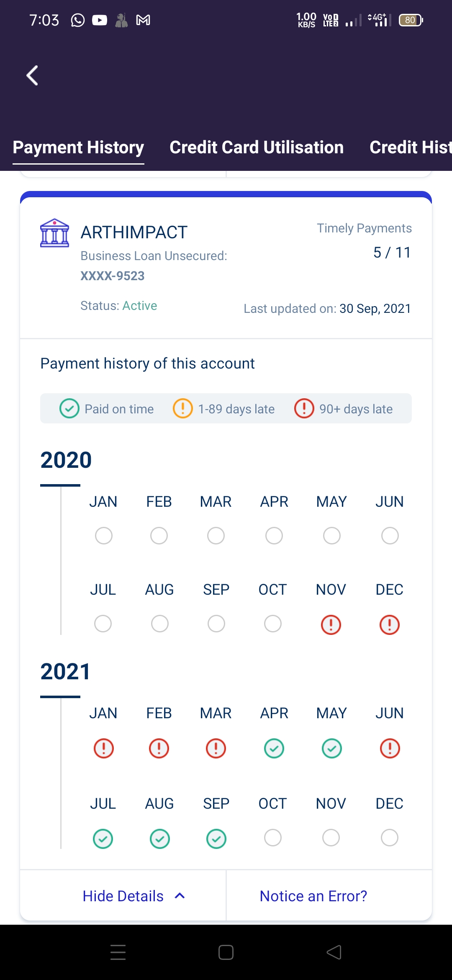Tap April 2021 paid on time icon
This screenshot has width=452, height=980.
click(x=274, y=748)
